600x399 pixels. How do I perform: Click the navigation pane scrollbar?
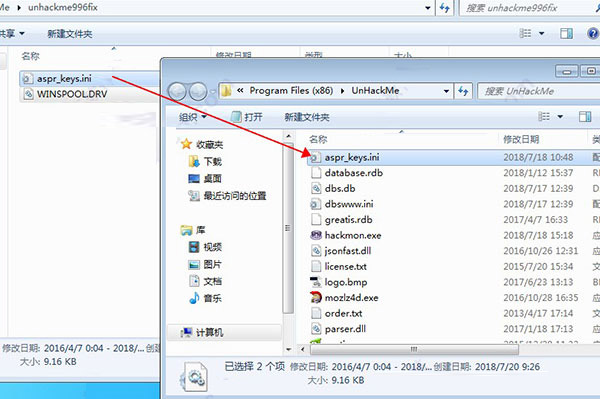[288, 228]
